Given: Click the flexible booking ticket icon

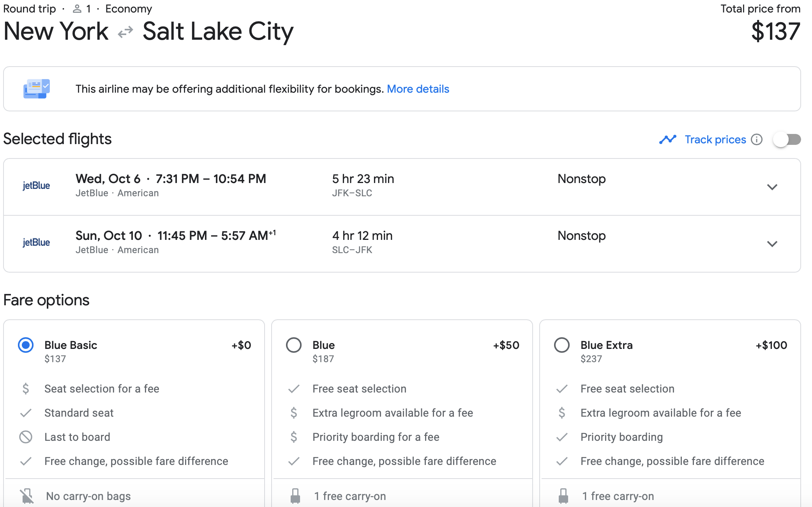Looking at the screenshot, I should tap(36, 89).
